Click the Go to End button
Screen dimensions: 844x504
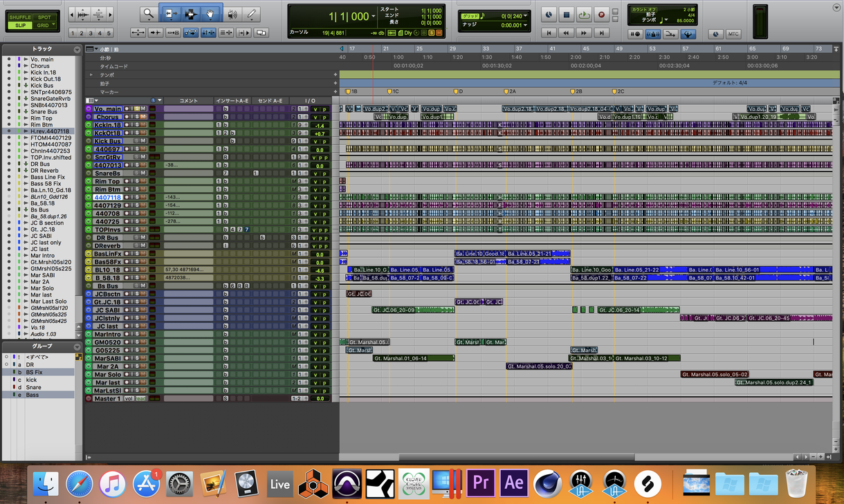tap(602, 32)
